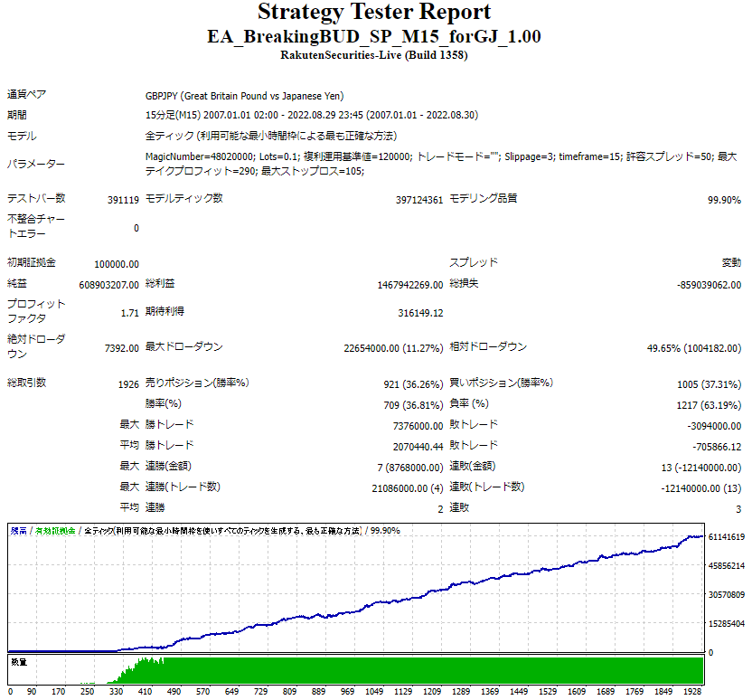
Task: Click the largest loss trade value '-3094000.00'
Action: pos(714,426)
